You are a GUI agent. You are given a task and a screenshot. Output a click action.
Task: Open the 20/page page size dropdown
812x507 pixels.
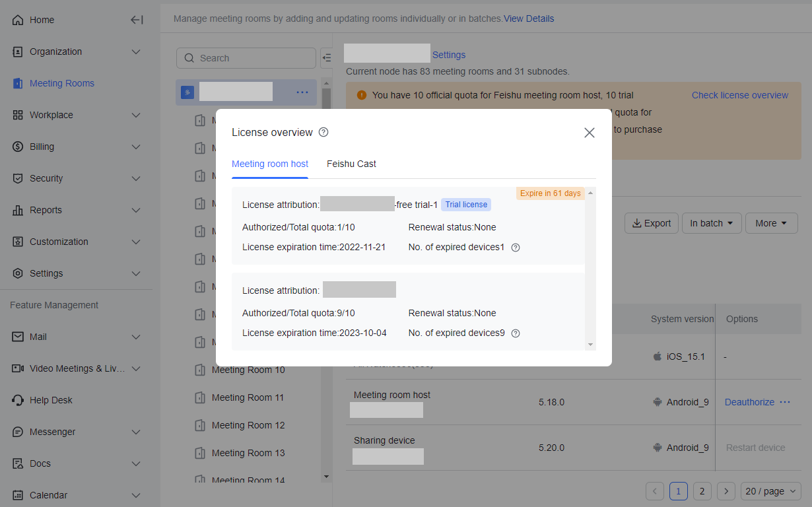pos(770,491)
